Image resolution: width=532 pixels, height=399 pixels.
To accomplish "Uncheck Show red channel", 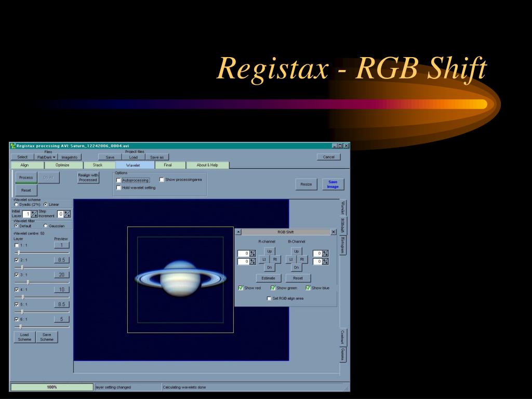I will tap(241, 288).
